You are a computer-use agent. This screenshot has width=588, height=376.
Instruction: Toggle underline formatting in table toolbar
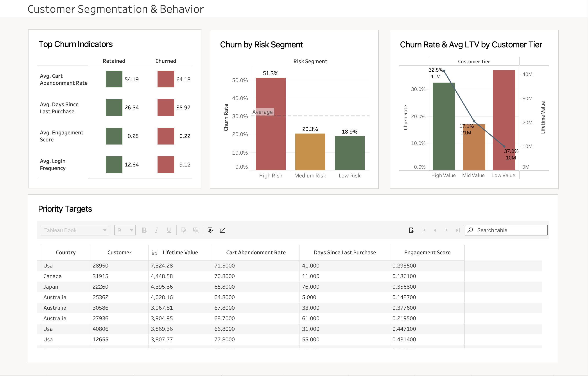[169, 230]
